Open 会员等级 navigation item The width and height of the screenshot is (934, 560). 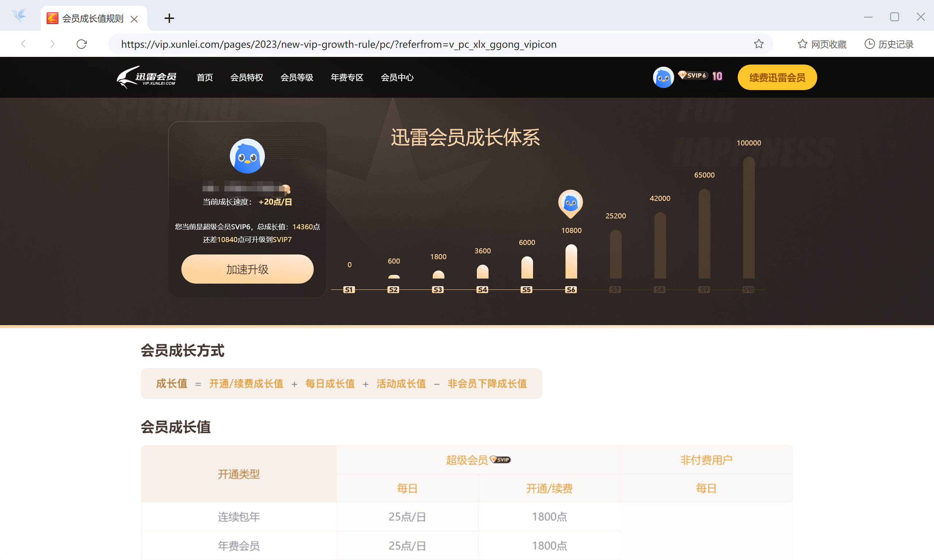pos(297,77)
